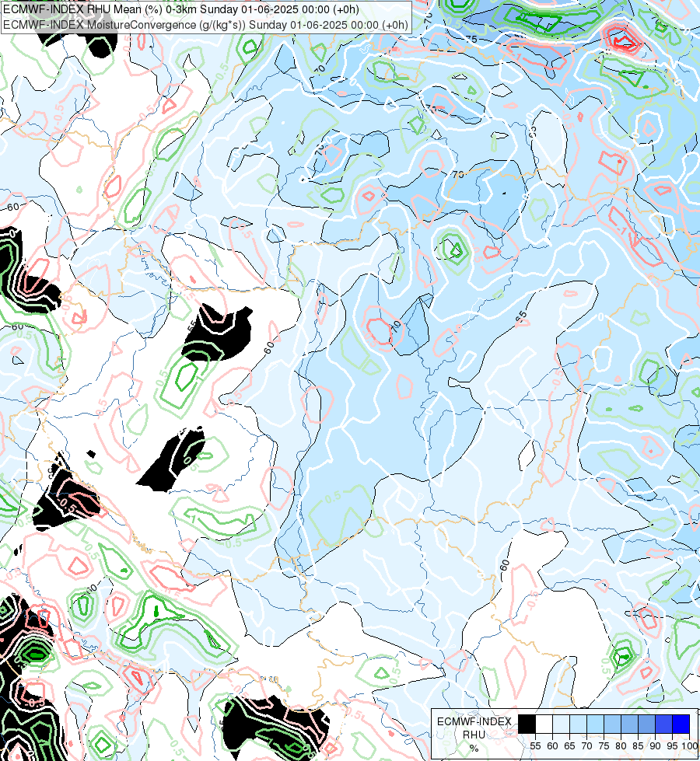
Task: Click the 70–75 percent legend swatch
Action: (596, 724)
